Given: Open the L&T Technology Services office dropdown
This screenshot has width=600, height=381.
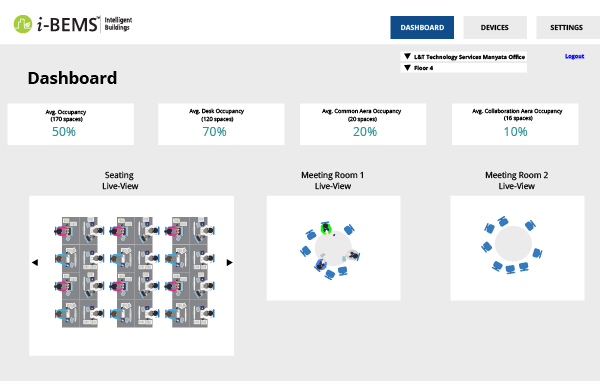Looking at the screenshot, I should (x=464, y=57).
